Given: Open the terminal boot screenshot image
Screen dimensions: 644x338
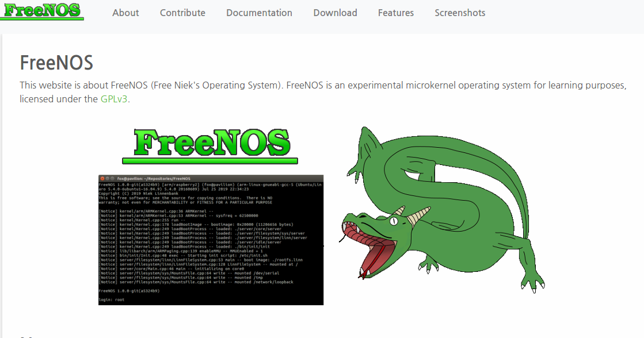Looking at the screenshot, I should point(211,240).
